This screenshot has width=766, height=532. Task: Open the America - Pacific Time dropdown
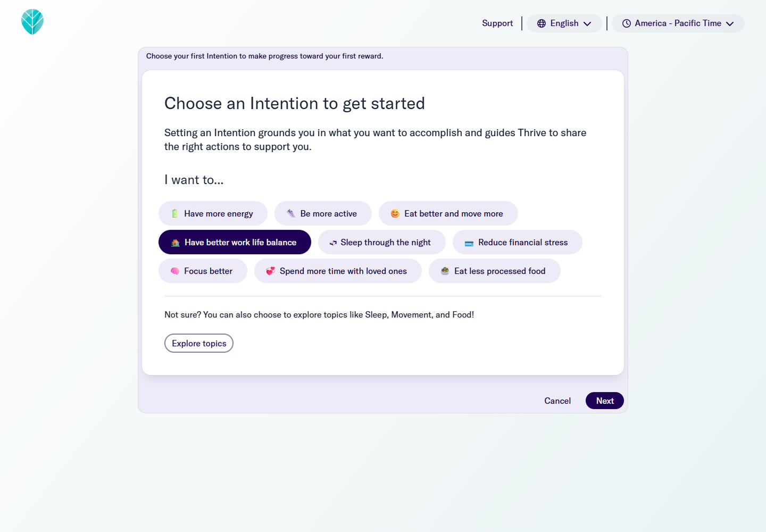(678, 23)
